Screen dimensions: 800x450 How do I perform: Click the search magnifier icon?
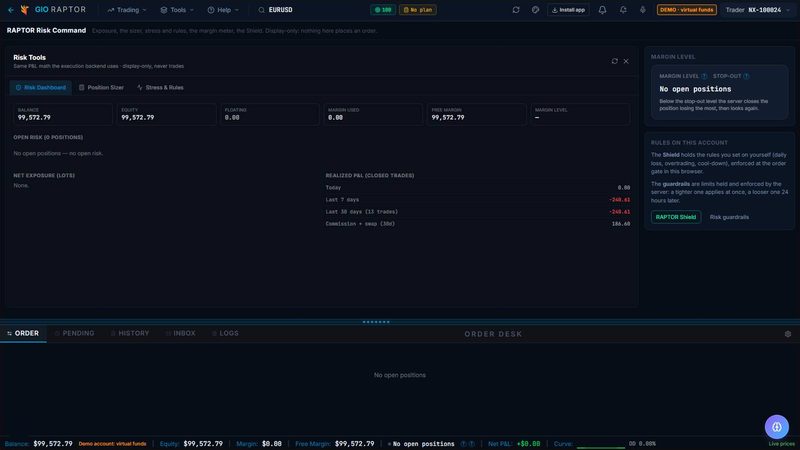tap(261, 10)
